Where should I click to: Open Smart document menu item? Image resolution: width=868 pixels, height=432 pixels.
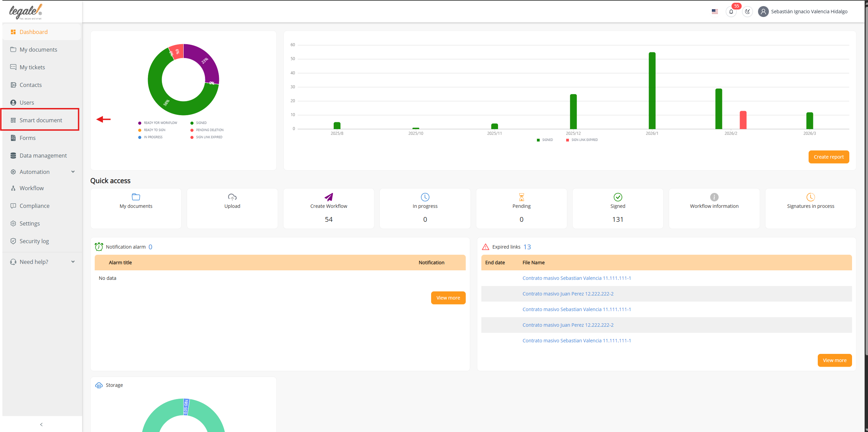click(x=41, y=120)
